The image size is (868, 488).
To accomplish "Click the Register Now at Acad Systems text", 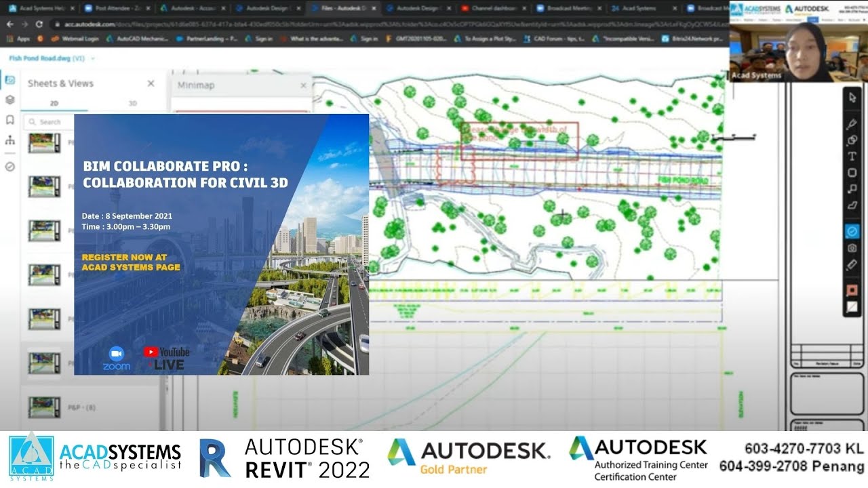I will pos(131,262).
